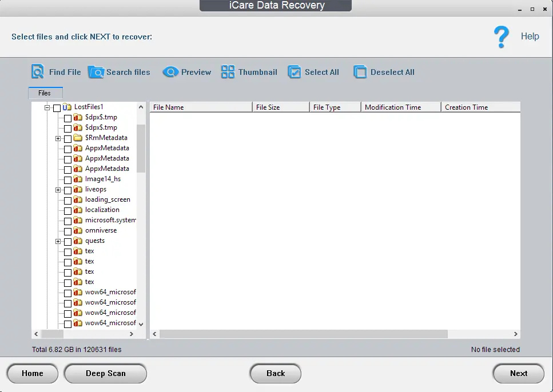Click the $RmMetadata yellow folder icon

pyautogui.click(x=78, y=138)
